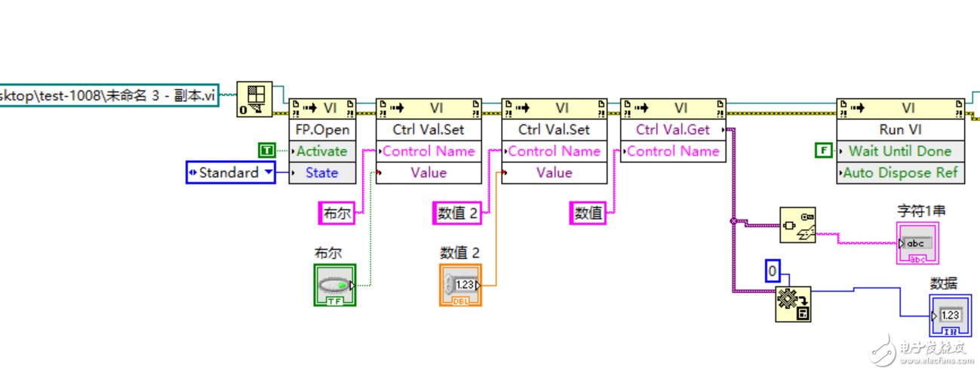Image resolution: width=980 pixels, height=373 pixels.
Task: Select the 布尔 boolean control terminal
Action: (x=334, y=285)
